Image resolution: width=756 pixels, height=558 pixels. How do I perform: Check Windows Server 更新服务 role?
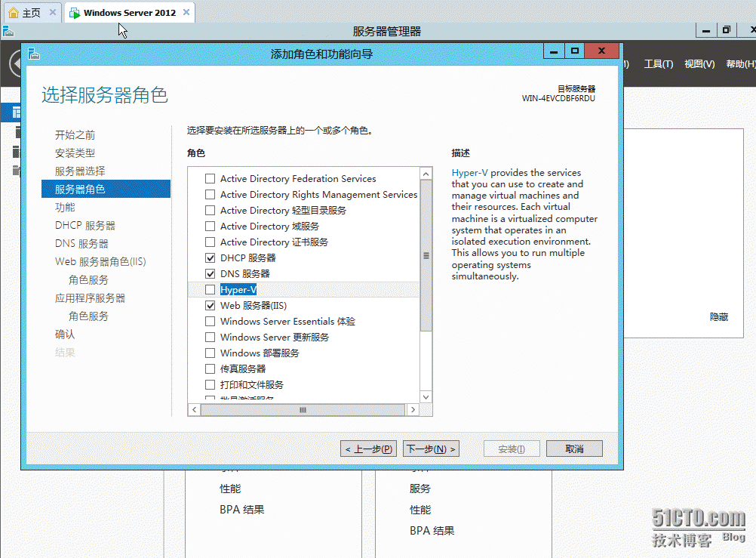(x=210, y=337)
